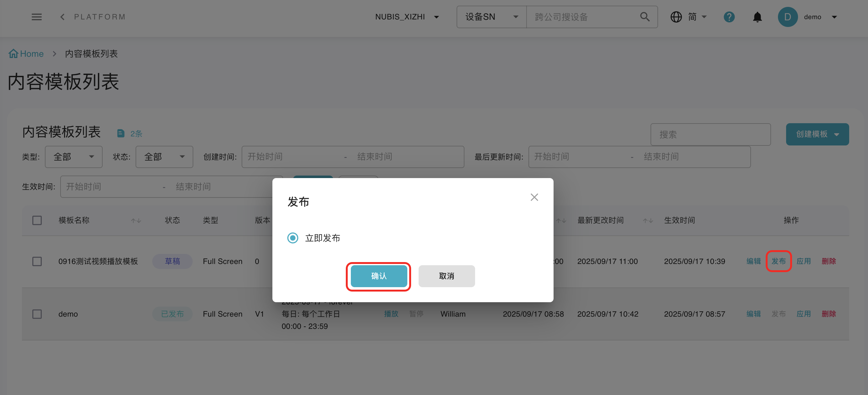Close the 发布 dialog with X

pos(534,197)
